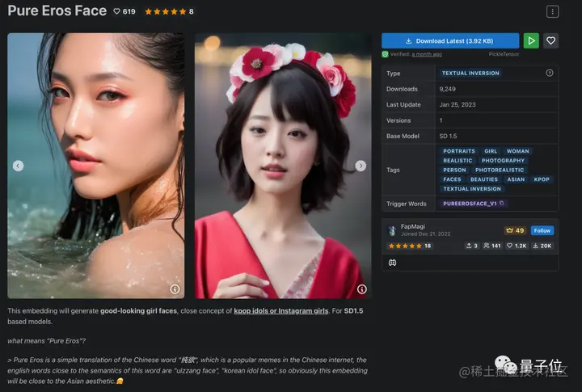Select the PHOTOREALISTIC tag
Viewport: 582px width, 392px height.
tap(500, 170)
